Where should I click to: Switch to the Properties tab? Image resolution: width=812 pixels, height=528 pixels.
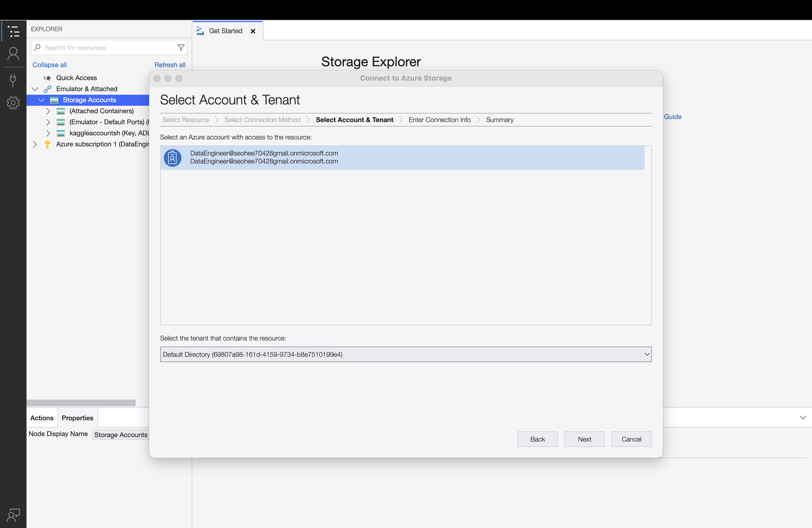(77, 418)
